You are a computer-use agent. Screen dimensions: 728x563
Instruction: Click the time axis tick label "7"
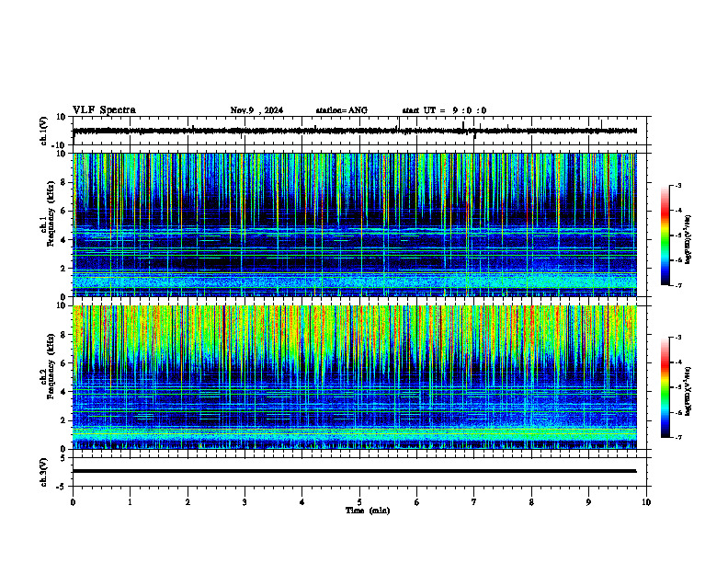[x=474, y=502]
